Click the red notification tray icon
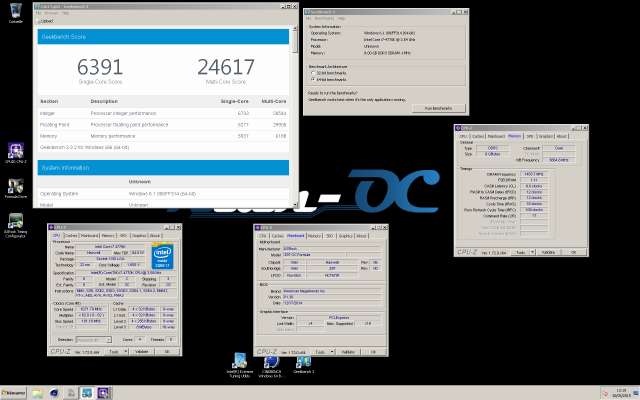Viewport: 640px width, 400px height. point(605,393)
